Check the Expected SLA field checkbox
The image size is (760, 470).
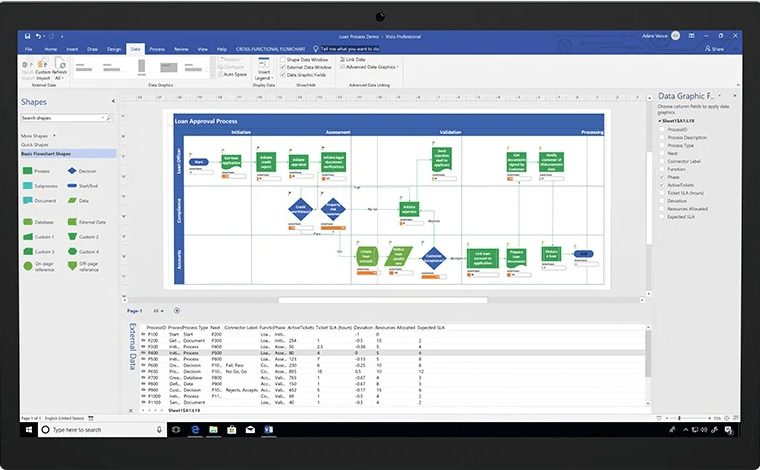pyautogui.click(x=662, y=217)
